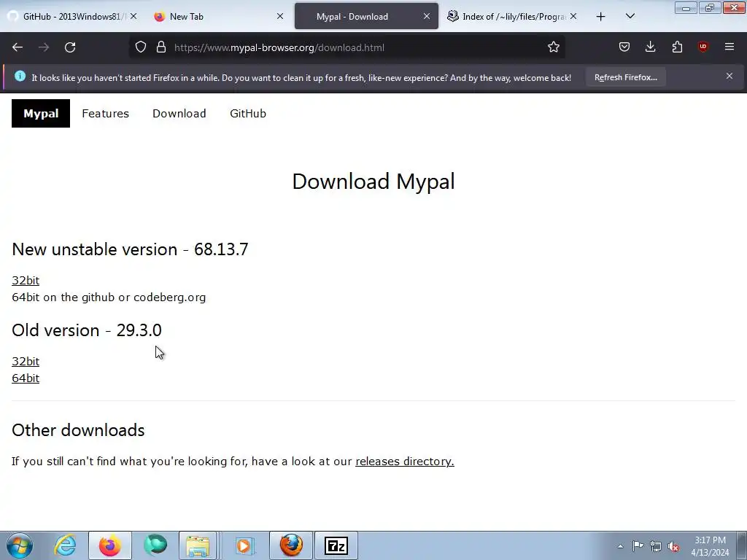Click the Refresh Firefox... button
Viewport: 747px width, 560px height.
[x=625, y=77]
